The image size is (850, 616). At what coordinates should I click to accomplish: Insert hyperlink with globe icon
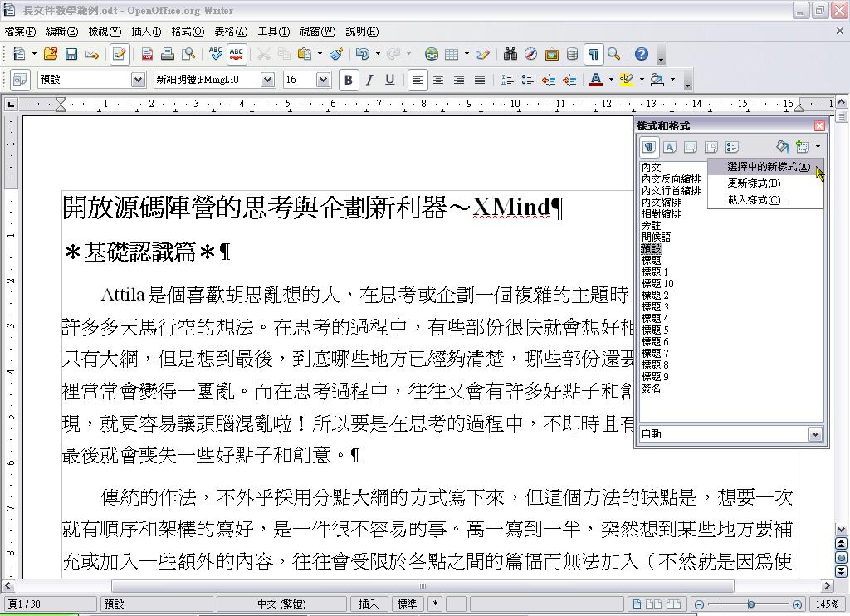coord(432,54)
